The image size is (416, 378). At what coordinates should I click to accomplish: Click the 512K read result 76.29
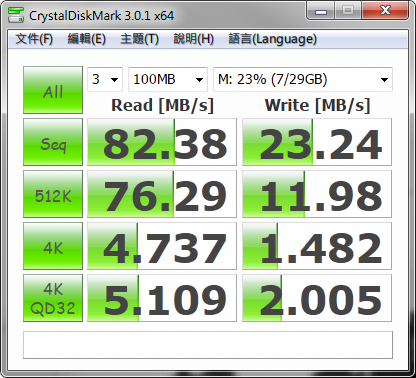(162, 194)
